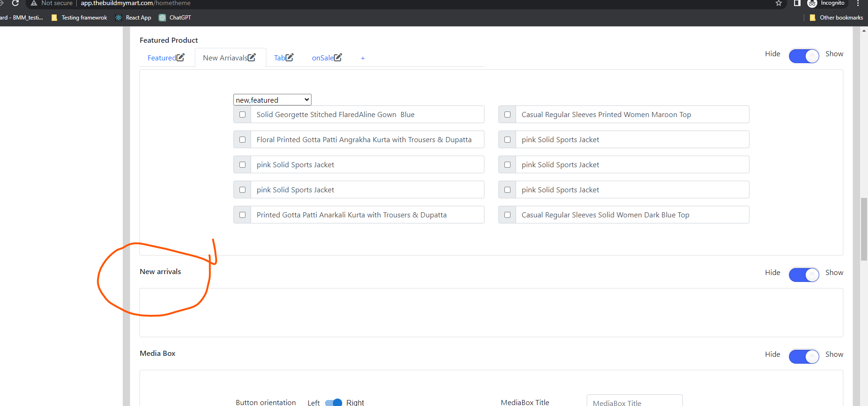Open the Other bookmarks folder

coord(836,18)
